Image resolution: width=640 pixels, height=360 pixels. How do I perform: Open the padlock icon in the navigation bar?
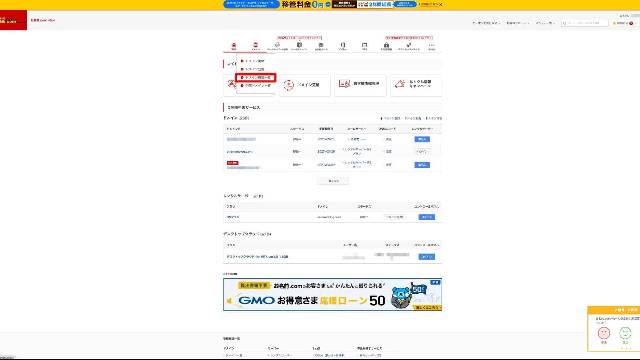(386, 46)
